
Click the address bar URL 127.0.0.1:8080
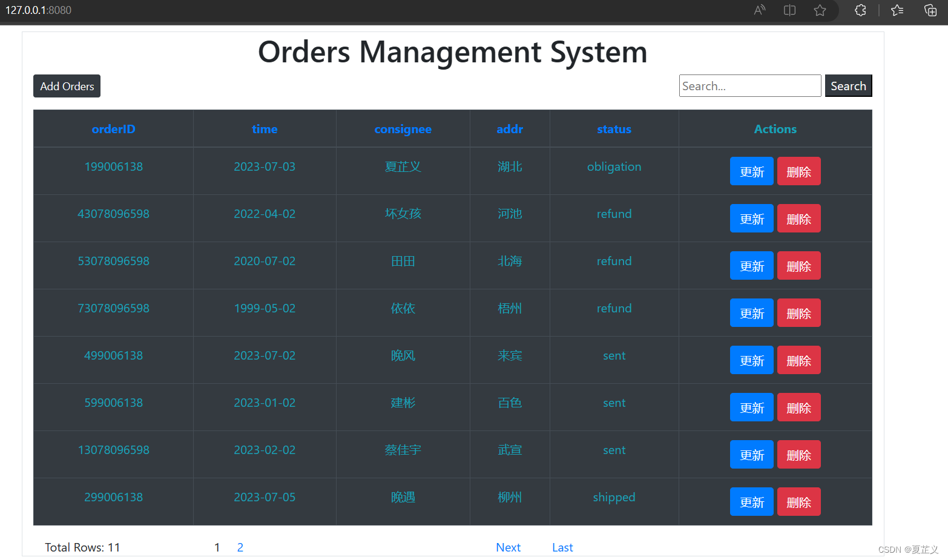click(38, 10)
